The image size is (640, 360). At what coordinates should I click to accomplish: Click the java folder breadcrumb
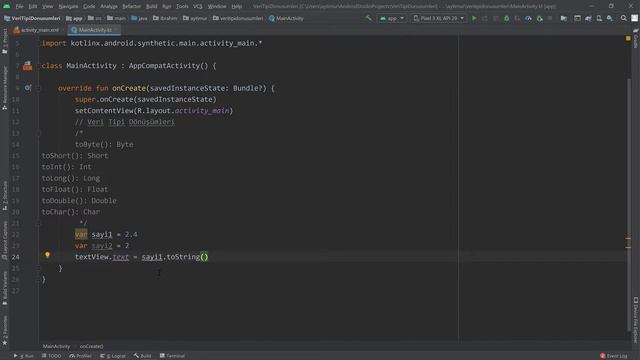[x=140, y=18]
